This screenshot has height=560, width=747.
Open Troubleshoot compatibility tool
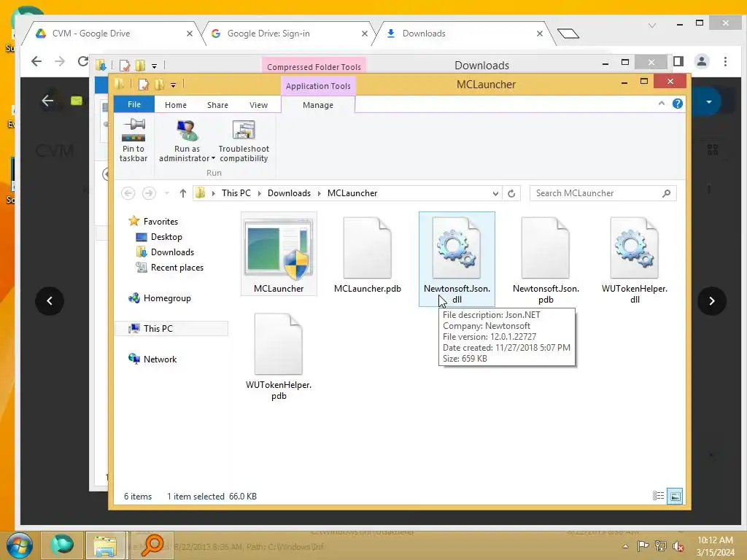(x=244, y=141)
